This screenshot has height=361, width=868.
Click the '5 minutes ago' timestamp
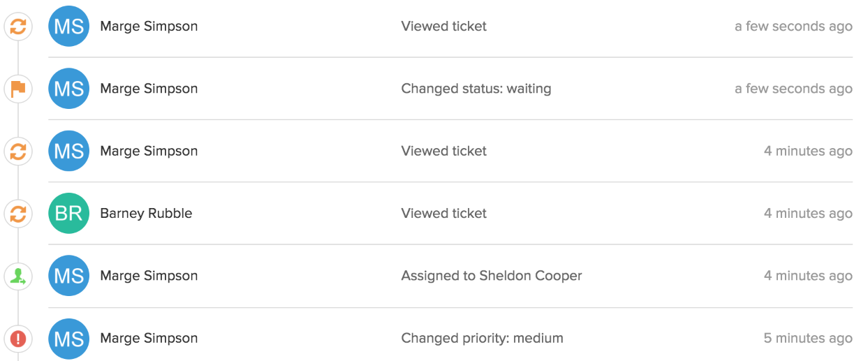click(x=808, y=339)
